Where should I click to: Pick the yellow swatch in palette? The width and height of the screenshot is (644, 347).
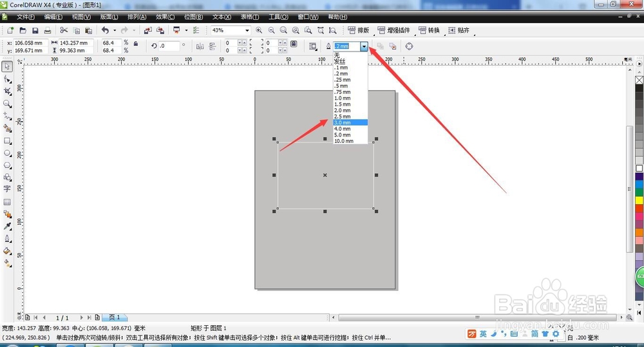[x=639, y=200]
